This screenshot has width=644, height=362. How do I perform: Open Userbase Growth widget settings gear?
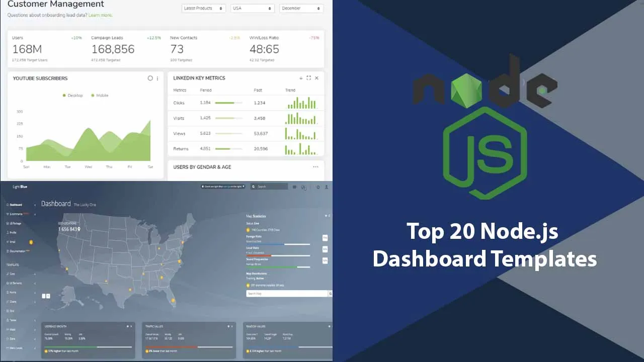127,326
